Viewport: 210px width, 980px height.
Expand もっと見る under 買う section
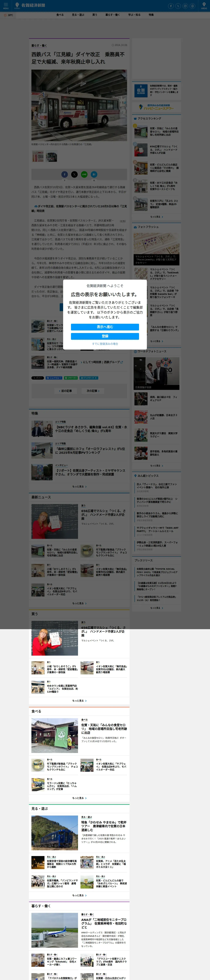click(79, 701)
